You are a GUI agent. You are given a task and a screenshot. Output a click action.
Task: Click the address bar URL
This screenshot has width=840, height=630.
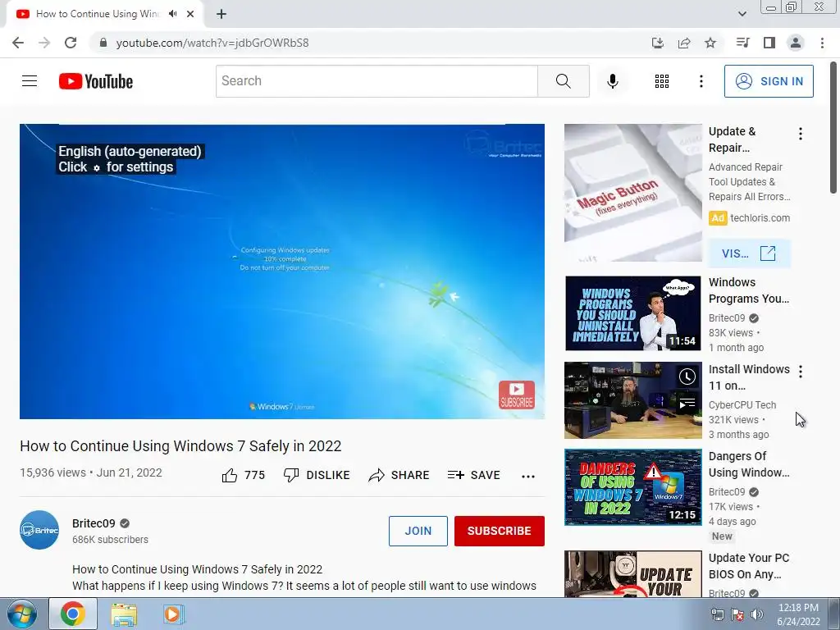[x=212, y=43]
